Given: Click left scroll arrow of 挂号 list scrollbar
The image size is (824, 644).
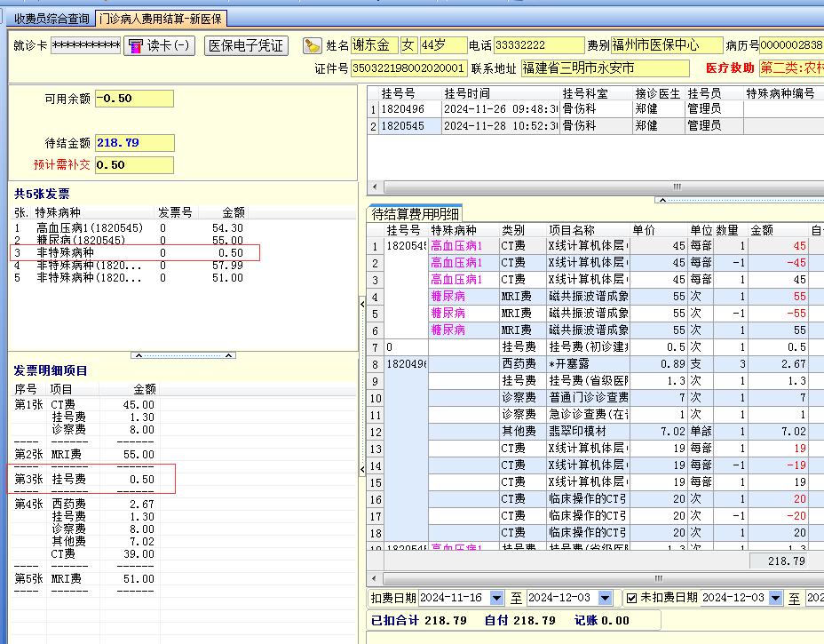Looking at the screenshot, I should click(x=374, y=187).
